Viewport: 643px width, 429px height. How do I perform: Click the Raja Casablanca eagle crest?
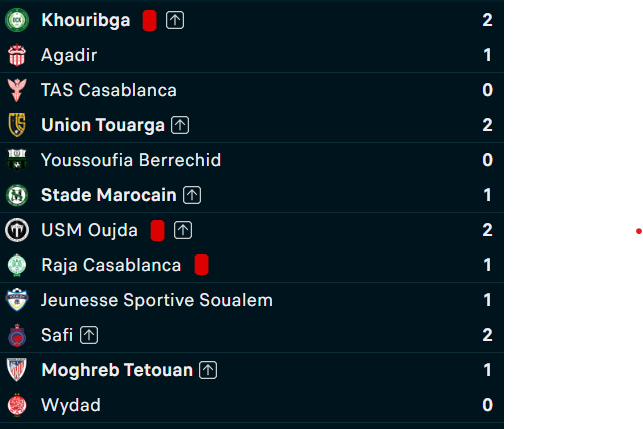click(x=17, y=265)
